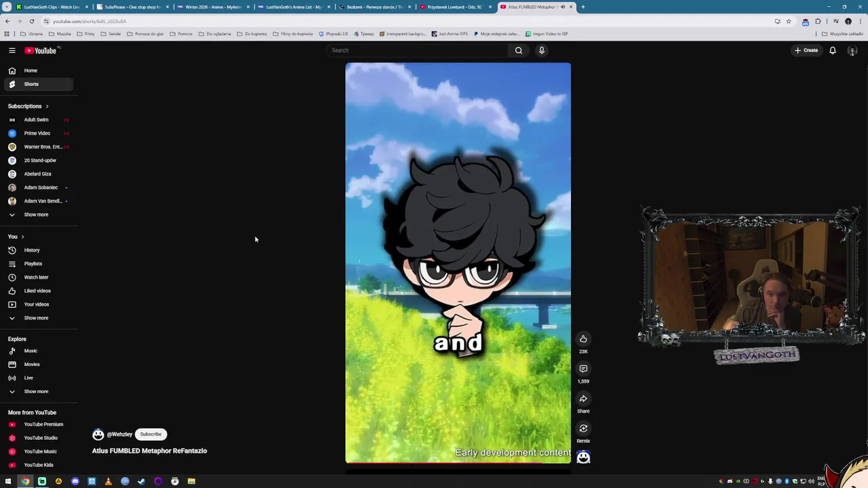The width and height of the screenshot is (868, 488).
Task: Open the Muzyka bookmarks folder
Action: 60,34
